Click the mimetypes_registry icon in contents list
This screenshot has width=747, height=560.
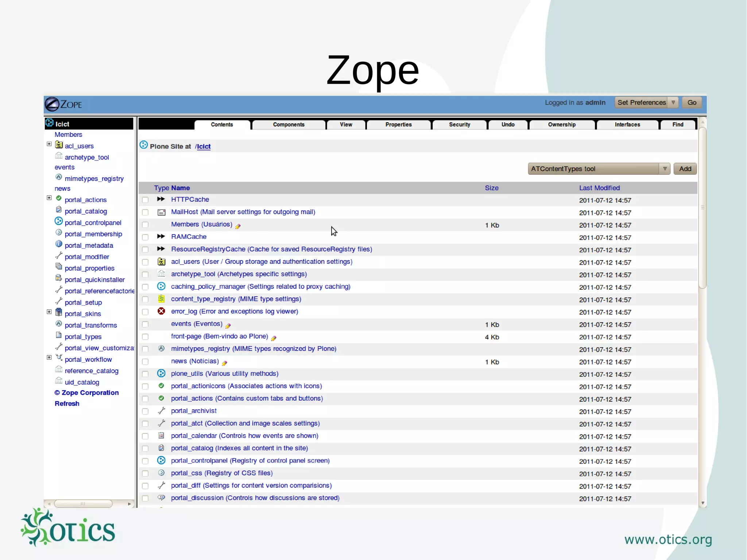(x=161, y=349)
